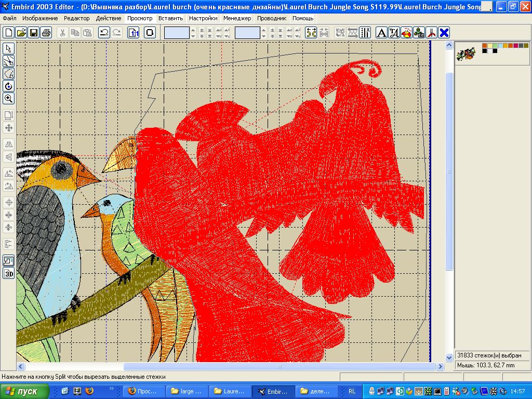Toggle the 1:1 actual size view button
The width and height of the screenshot is (532, 399).
134,33
